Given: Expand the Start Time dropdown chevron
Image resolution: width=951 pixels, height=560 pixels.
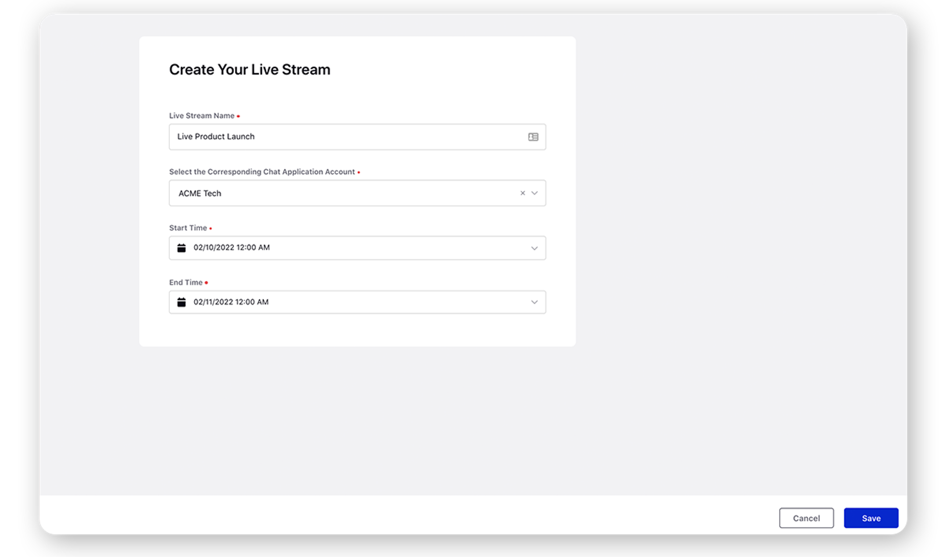Looking at the screenshot, I should (535, 248).
